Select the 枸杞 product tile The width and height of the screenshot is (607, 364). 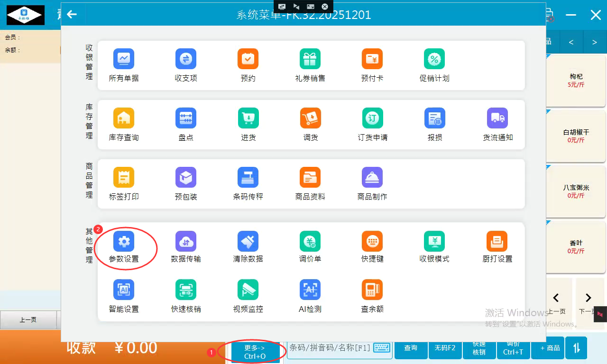pyautogui.click(x=576, y=81)
